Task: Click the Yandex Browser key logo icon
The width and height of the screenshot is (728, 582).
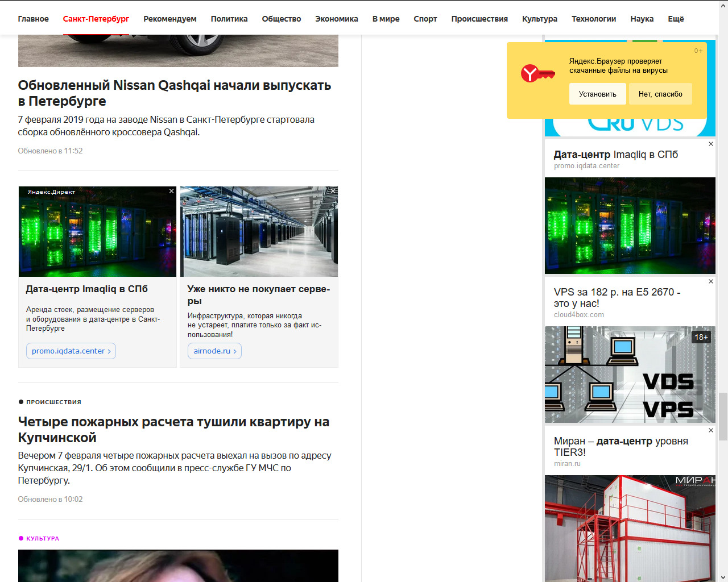Action: point(537,73)
